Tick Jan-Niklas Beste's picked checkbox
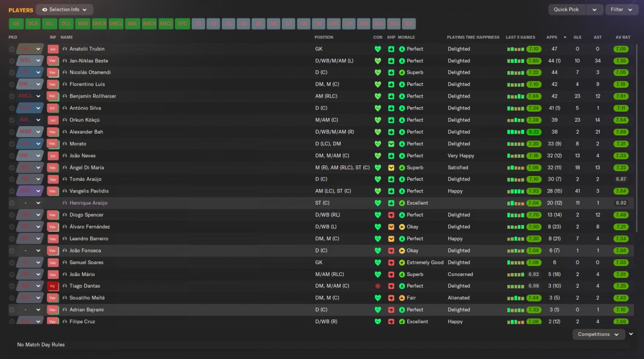Image resolution: width=644 pixels, height=359 pixels. point(12,61)
